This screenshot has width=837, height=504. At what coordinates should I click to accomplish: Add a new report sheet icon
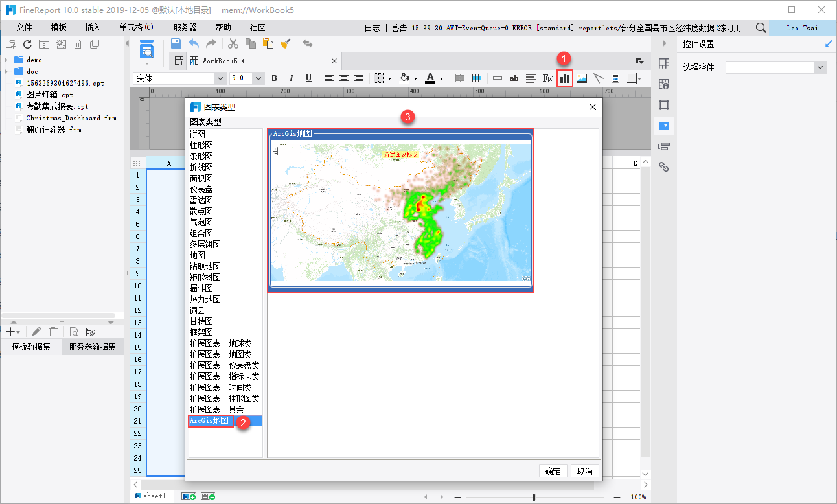pyautogui.click(x=189, y=496)
